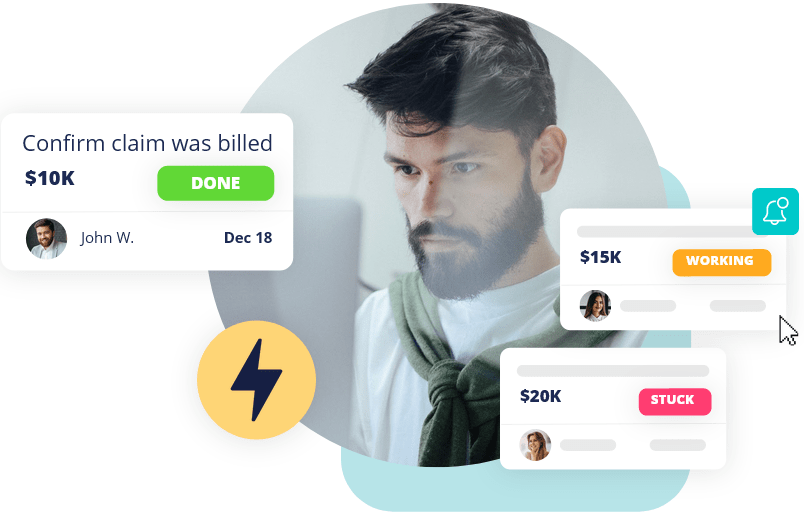The width and height of the screenshot is (804, 514).
Task: Click John W.'s round avatar photo
Action: [x=46, y=239]
